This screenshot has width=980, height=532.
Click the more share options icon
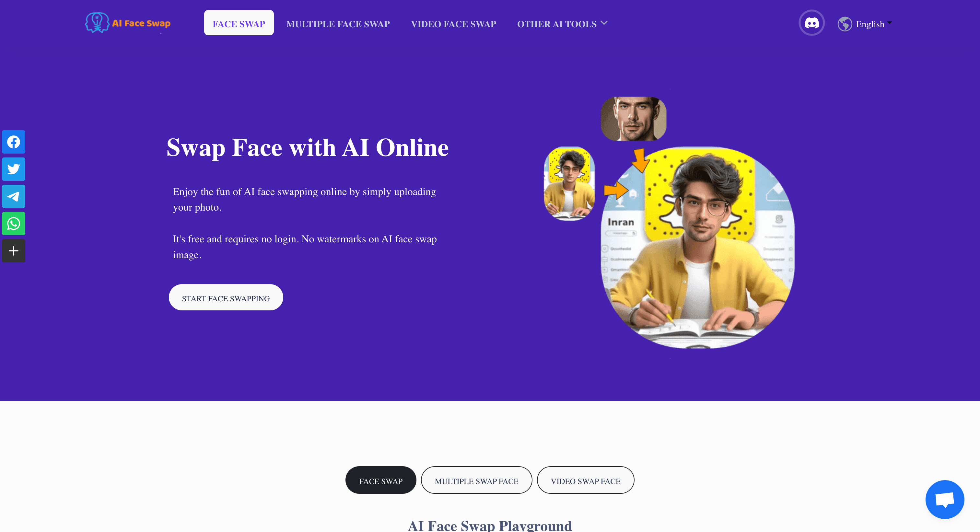click(x=13, y=251)
